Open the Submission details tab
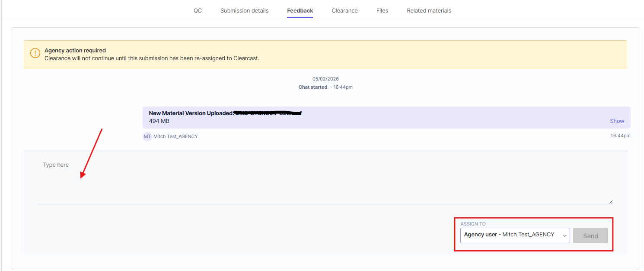The width and height of the screenshot is (644, 271). [244, 10]
